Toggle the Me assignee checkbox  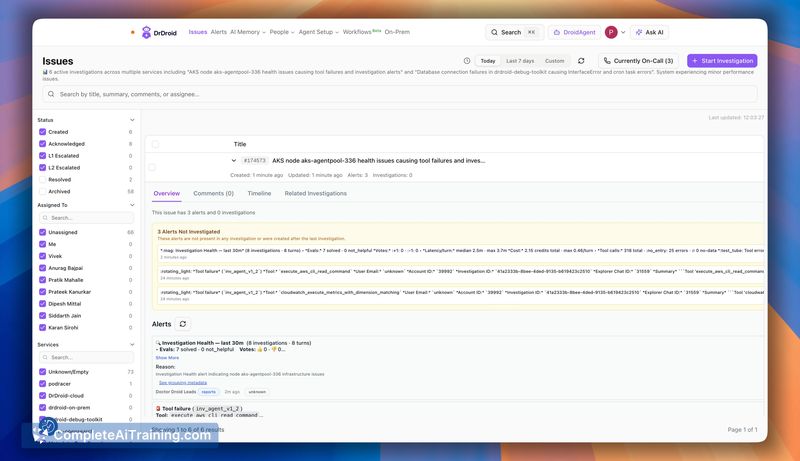(42, 244)
